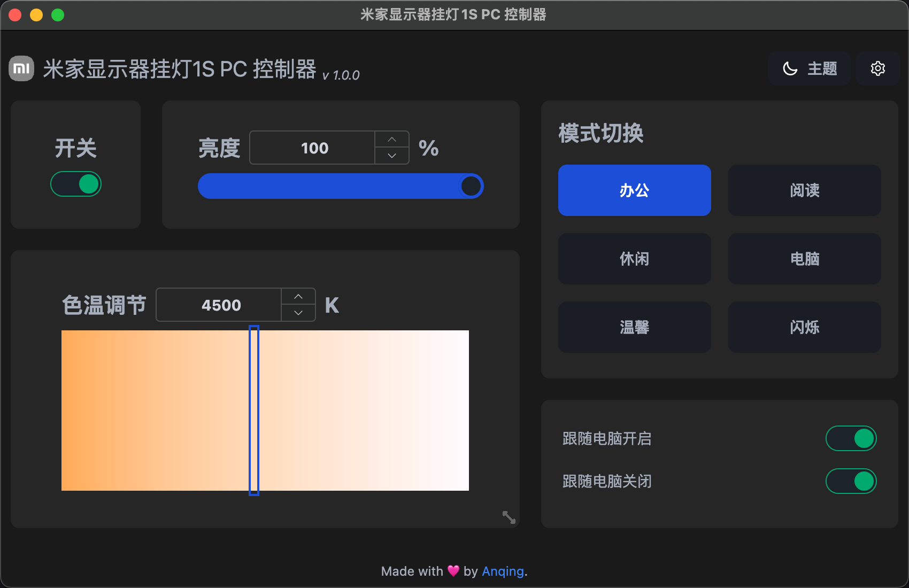Decrease color temperature with down arrow
The height and width of the screenshot is (588, 909).
(298, 313)
